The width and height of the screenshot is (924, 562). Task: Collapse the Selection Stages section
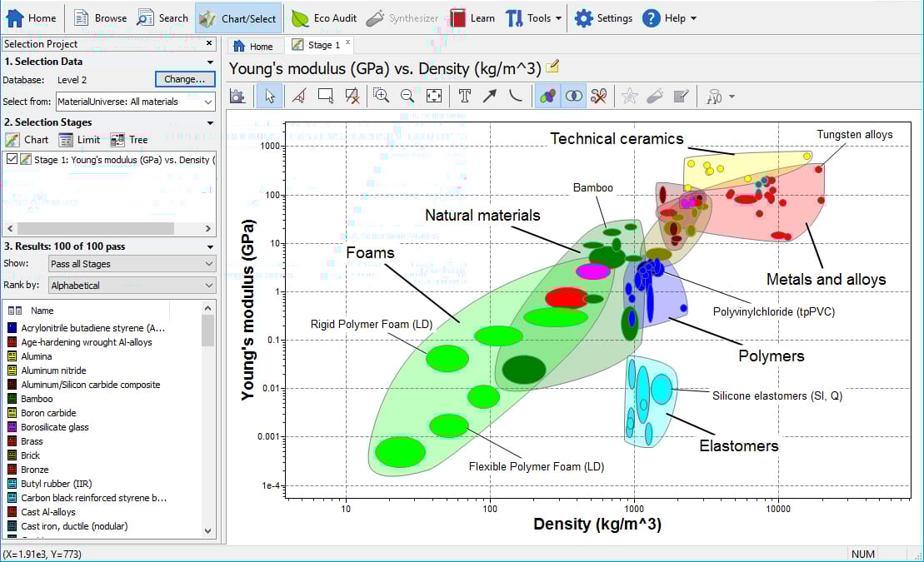coord(210,122)
